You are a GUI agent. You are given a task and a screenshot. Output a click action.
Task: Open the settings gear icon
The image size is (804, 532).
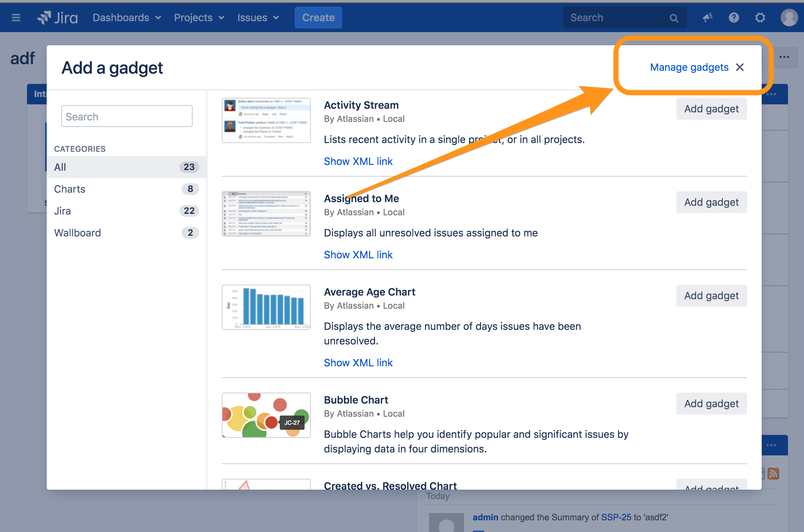click(760, 18)
